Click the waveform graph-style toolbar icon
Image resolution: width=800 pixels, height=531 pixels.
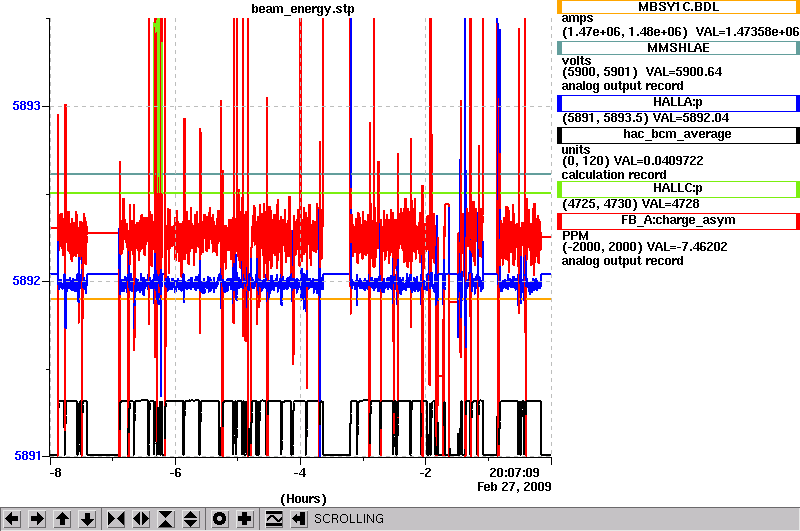tap(274, 519)
